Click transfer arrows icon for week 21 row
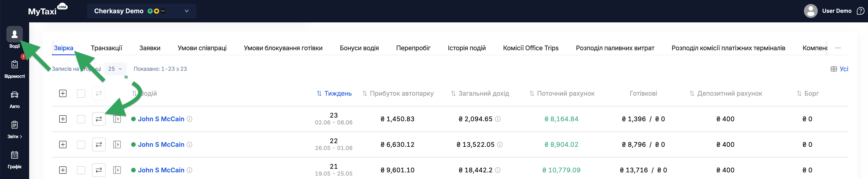 pos(99,170)
